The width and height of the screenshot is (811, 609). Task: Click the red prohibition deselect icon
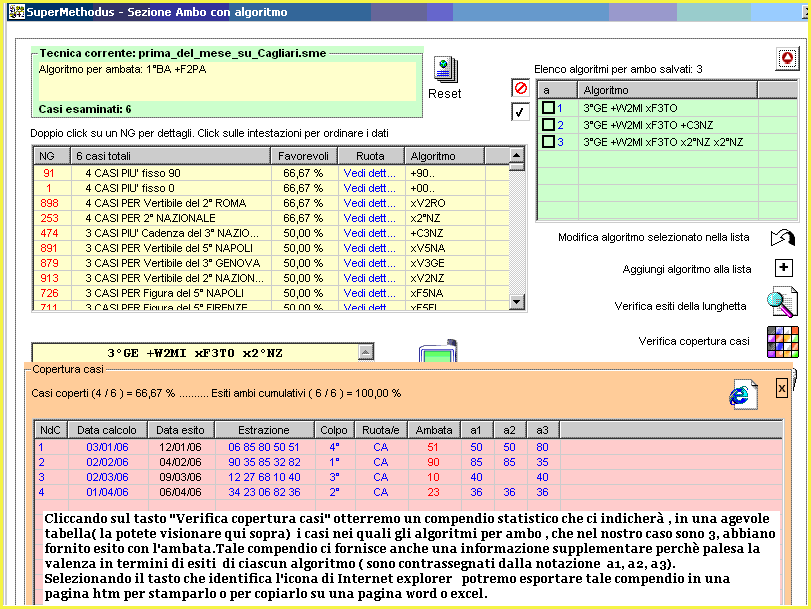[x=520, y=88]
